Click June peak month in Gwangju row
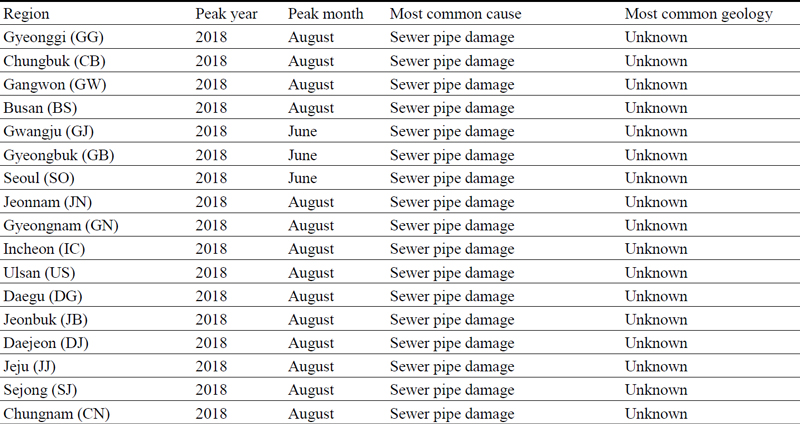This screenshot has width=800, height=424. coord(302,131)
